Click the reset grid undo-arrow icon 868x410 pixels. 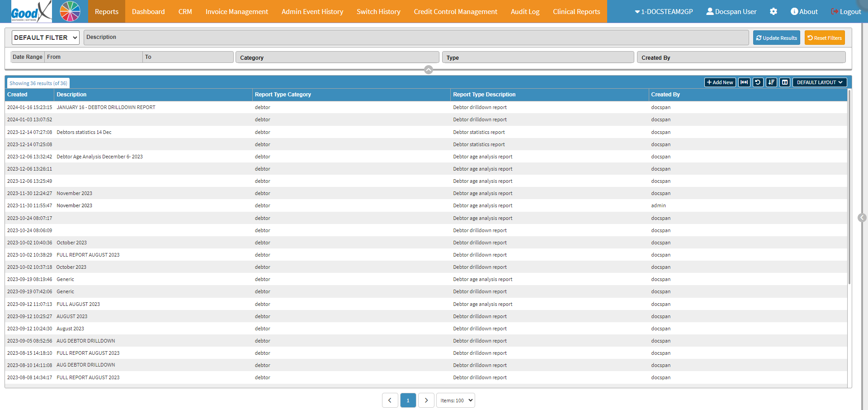pyautogui.click(x=758, y=82)
